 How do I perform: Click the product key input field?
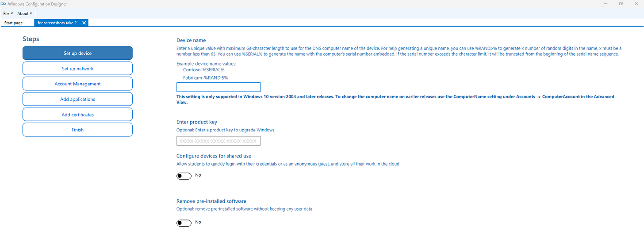pyautogui.click(x=218, y=141)
